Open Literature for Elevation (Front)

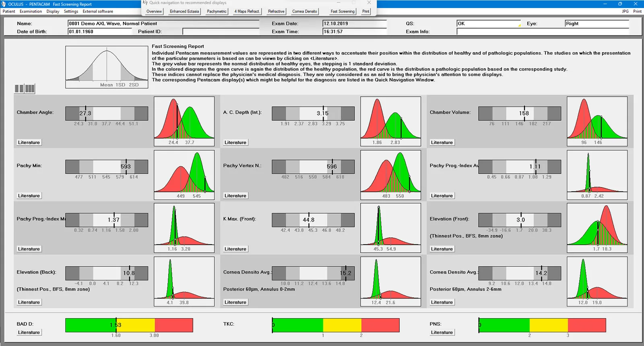click(442, 249)
